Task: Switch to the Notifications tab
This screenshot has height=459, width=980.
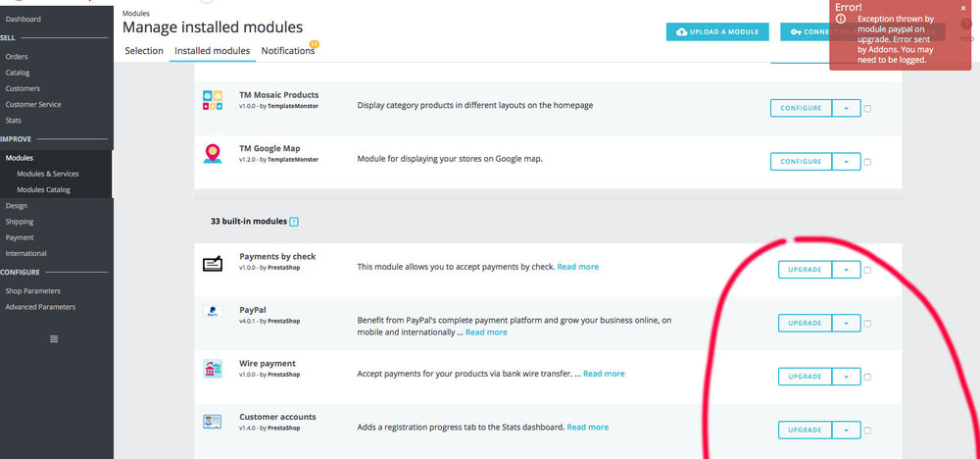Action: tap(288, 51)
